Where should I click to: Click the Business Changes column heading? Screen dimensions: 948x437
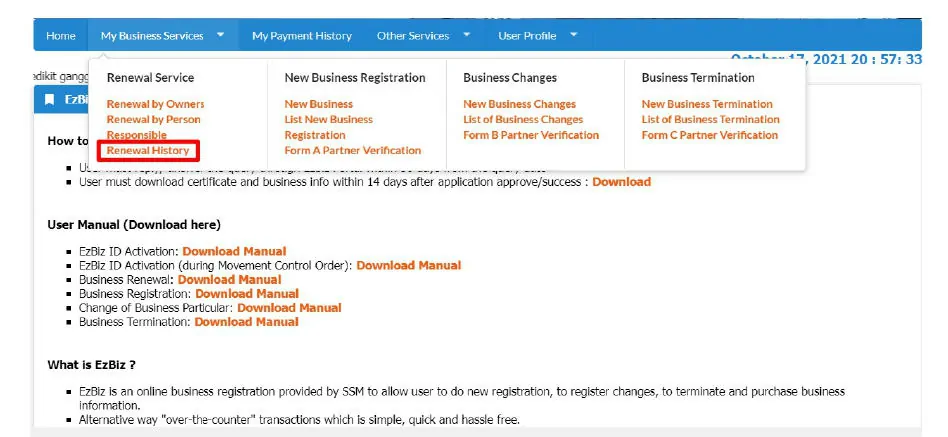point(510,77)
